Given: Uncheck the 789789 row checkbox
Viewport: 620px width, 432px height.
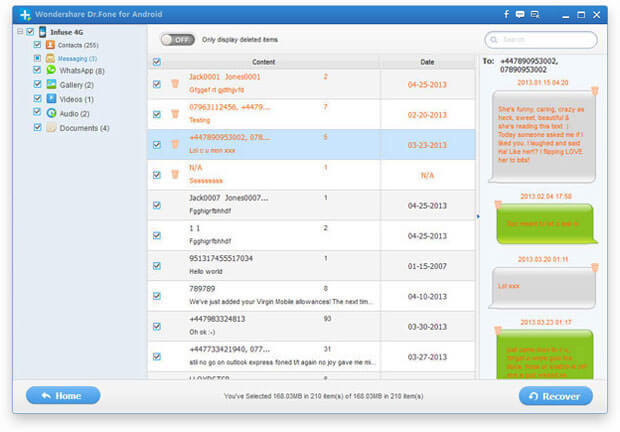Looking at the screenshot, I should (157, 296).
